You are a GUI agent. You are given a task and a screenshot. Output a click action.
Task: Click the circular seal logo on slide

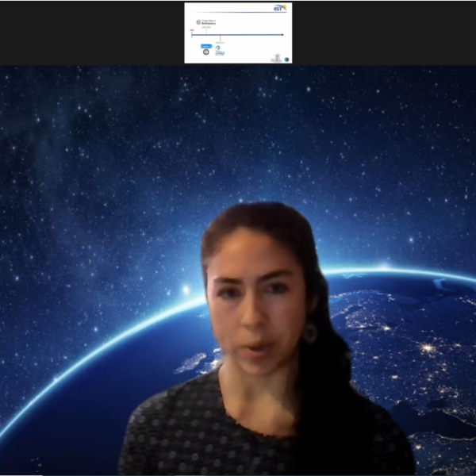tap(206, 52)
